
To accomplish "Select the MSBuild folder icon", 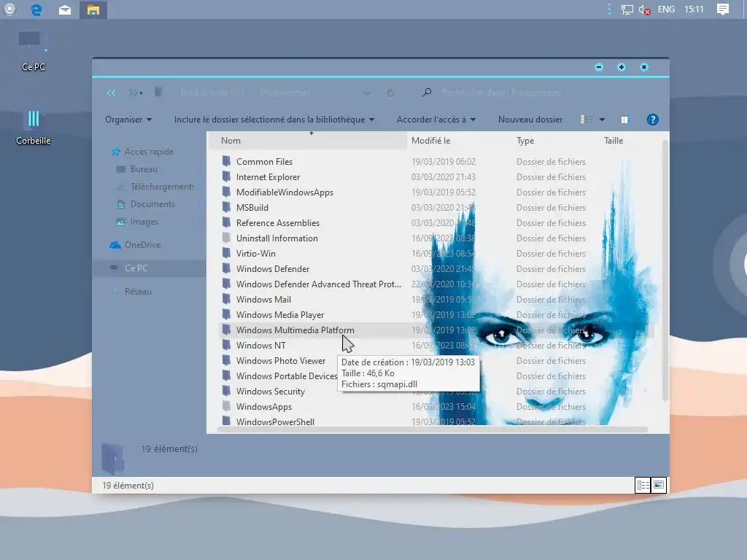I will 227,207.
